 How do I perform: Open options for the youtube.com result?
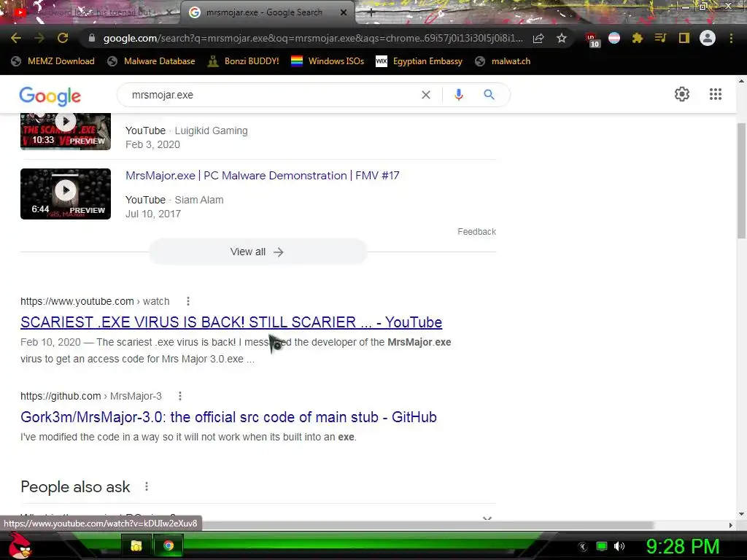[x=188, y=301]
